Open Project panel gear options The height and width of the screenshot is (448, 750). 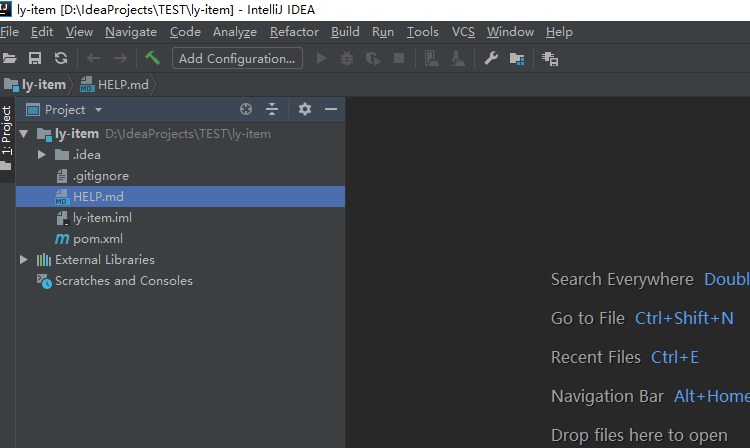(x=305, y=109)
